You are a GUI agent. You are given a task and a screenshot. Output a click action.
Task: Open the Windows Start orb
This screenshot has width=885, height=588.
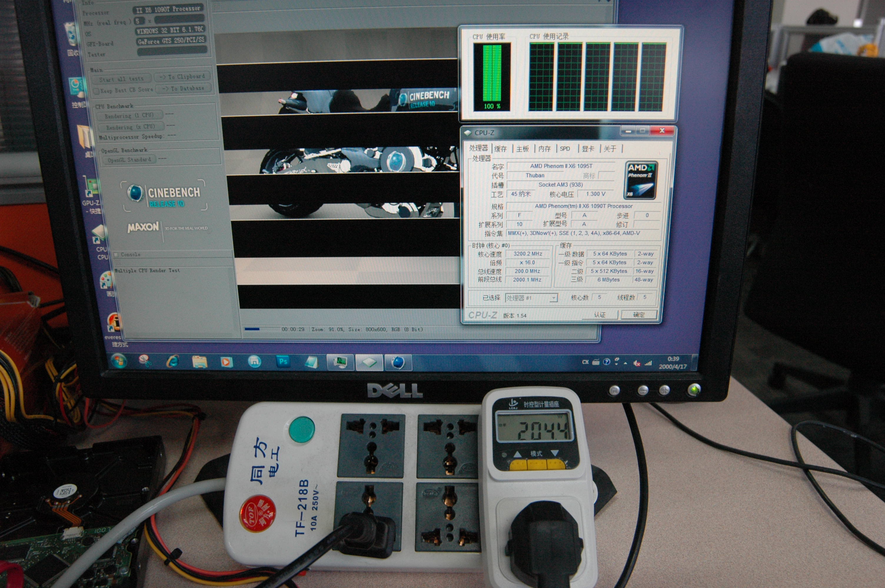119,361
